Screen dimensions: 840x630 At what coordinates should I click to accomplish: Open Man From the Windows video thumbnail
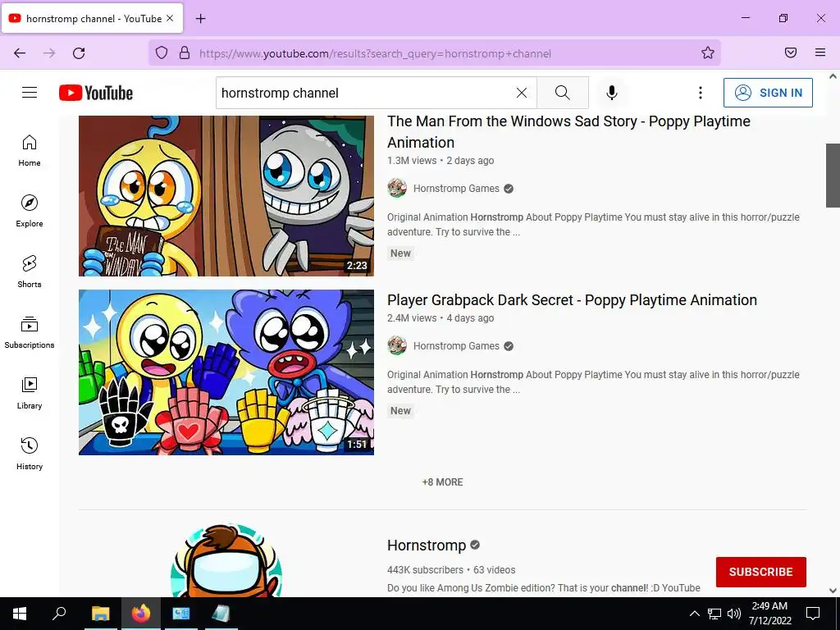[226, 195]
